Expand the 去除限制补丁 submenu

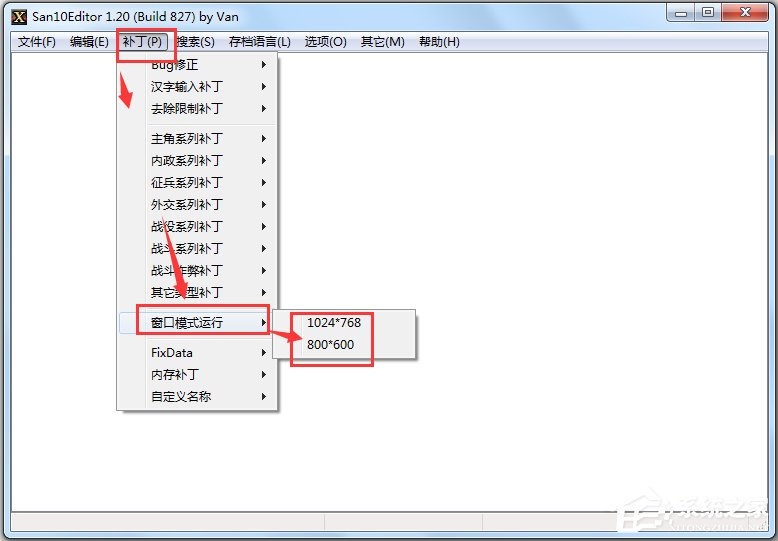click(x=197, y=108)
